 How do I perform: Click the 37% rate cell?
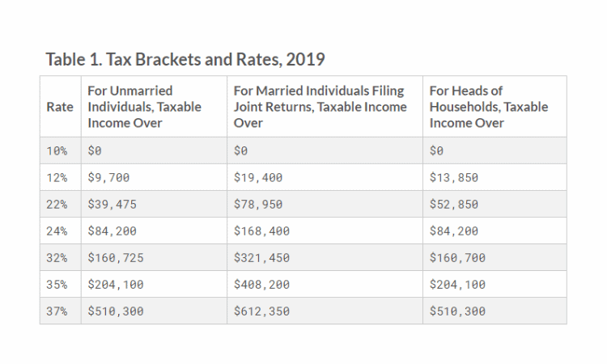coord(59,311)
